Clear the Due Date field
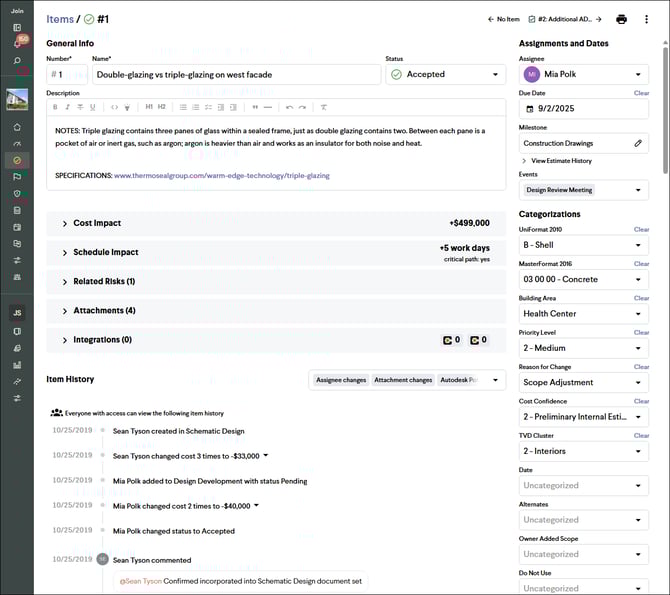Image resolution: width=670 pixels, height=595 pixels. tap(641, 93)
